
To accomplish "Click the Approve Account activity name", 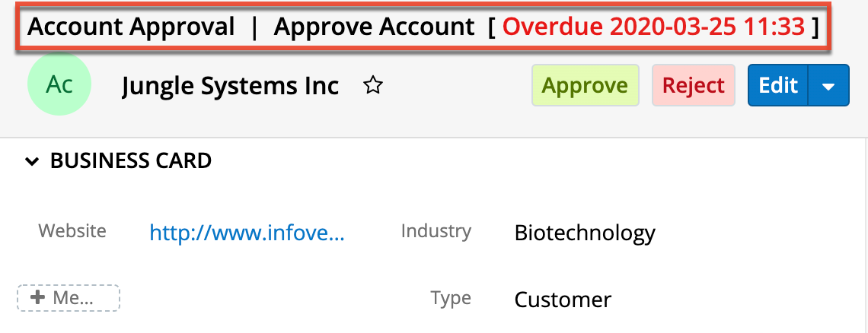I will (374, 27).
